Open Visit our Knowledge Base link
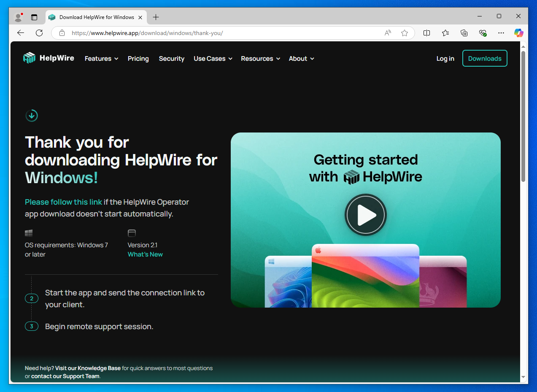537x392 pixels. [x=88, y=368]
